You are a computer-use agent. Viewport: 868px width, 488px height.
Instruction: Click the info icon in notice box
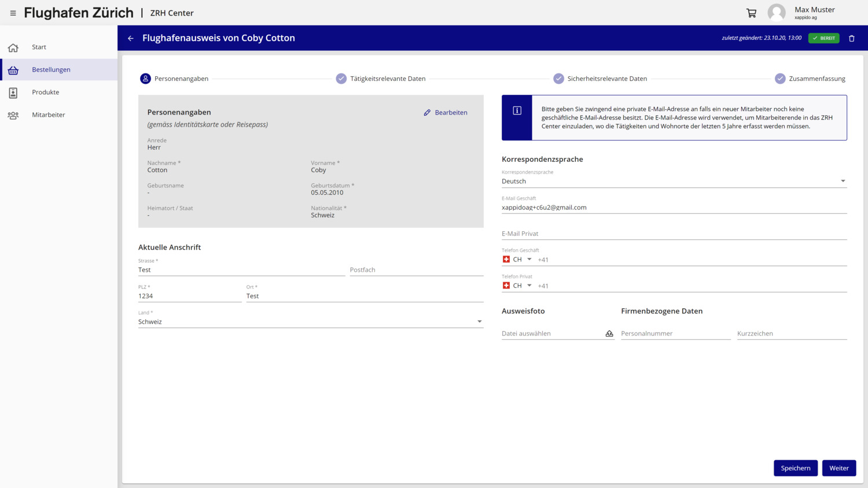click(x=517, y=110)
